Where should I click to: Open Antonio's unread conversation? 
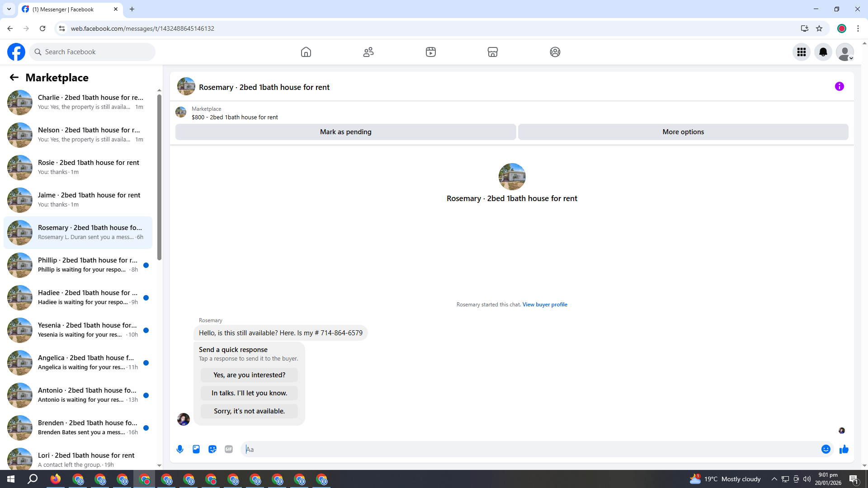pyautogui.click(x=78, y=395)
